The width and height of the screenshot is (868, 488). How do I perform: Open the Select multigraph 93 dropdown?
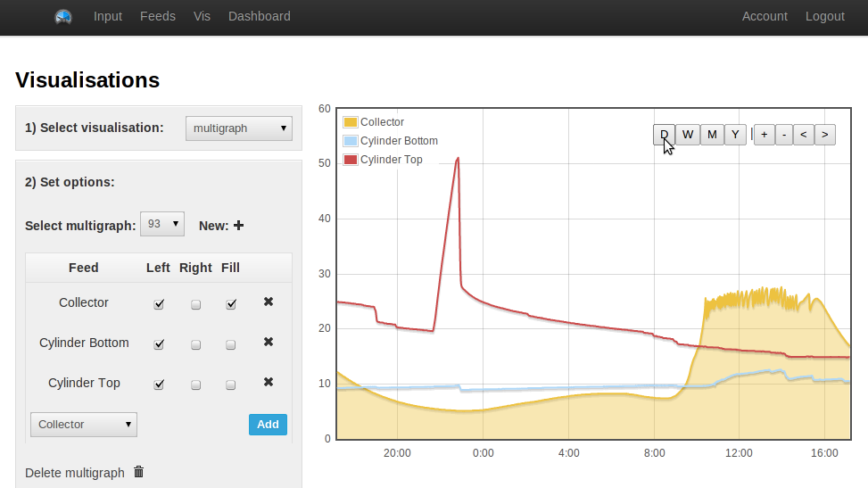pos(162,224)
